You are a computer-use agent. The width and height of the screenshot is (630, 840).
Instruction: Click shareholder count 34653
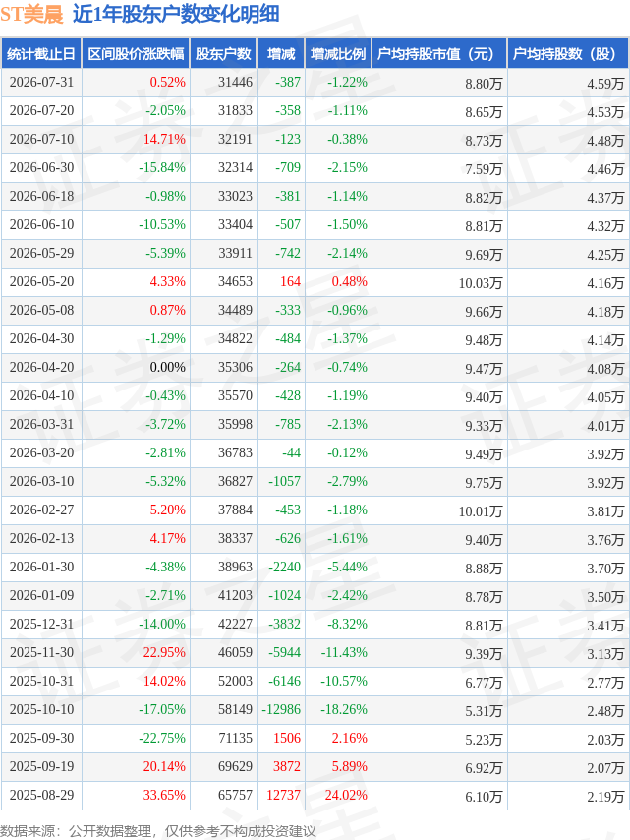[235, 281]
